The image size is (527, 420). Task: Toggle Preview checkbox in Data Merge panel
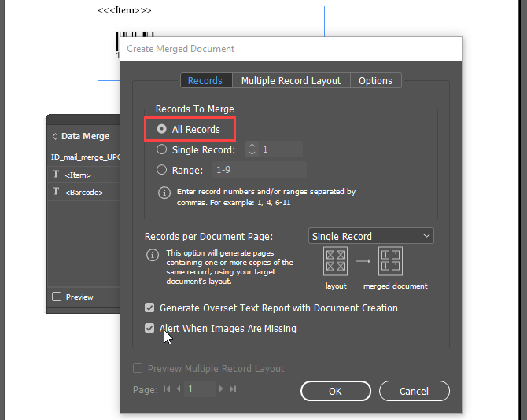click(57, 297)
